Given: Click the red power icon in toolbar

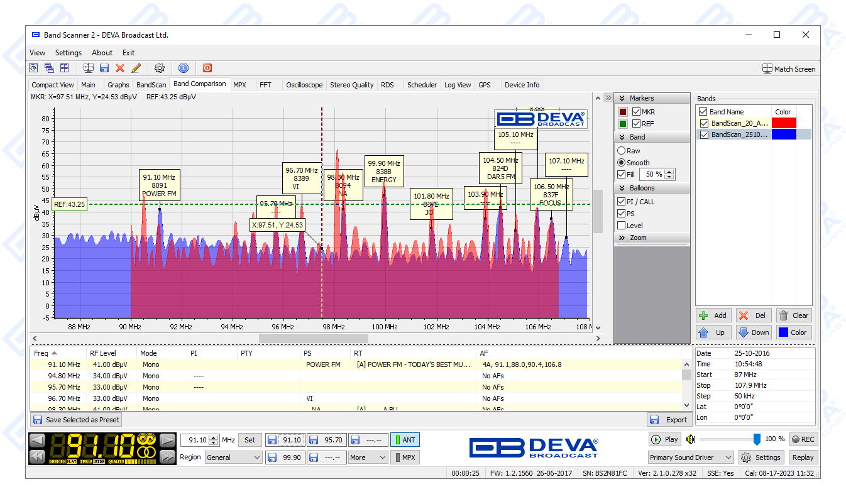Looking at the screenshot, I should 207,68.
